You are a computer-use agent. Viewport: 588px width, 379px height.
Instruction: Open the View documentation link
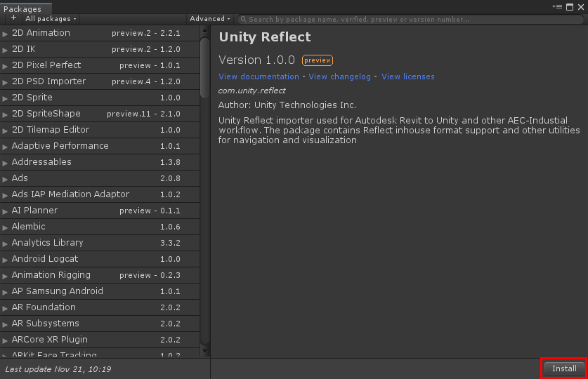coord(259,77)
